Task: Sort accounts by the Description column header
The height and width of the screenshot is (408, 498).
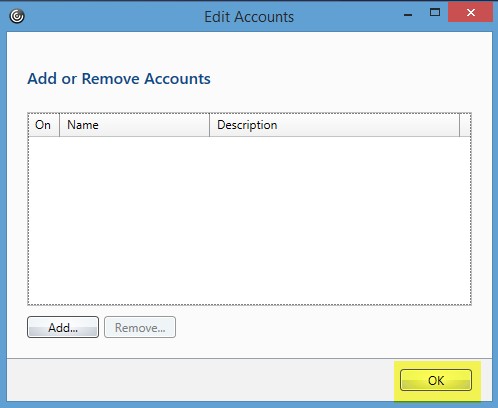Action: [334, 125]
